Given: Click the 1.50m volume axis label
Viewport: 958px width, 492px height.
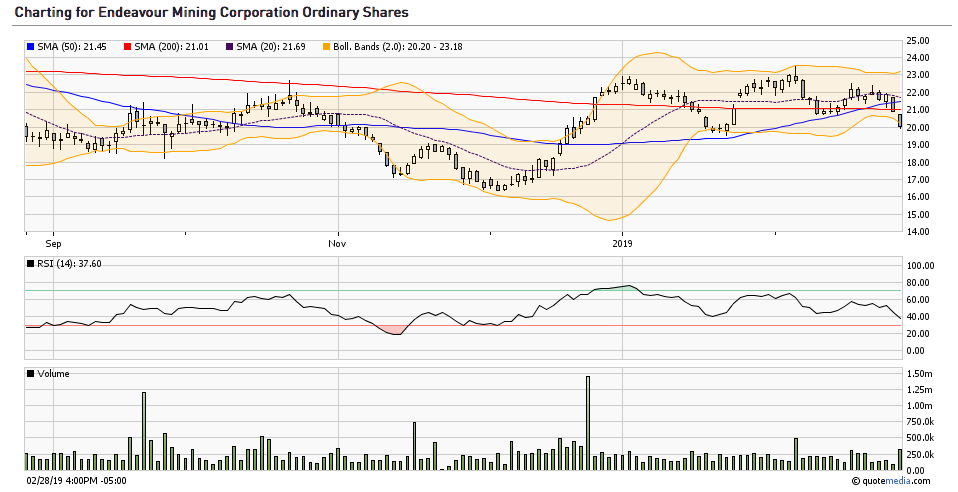Looking at the screenshot, I should (x=920, y=373).
